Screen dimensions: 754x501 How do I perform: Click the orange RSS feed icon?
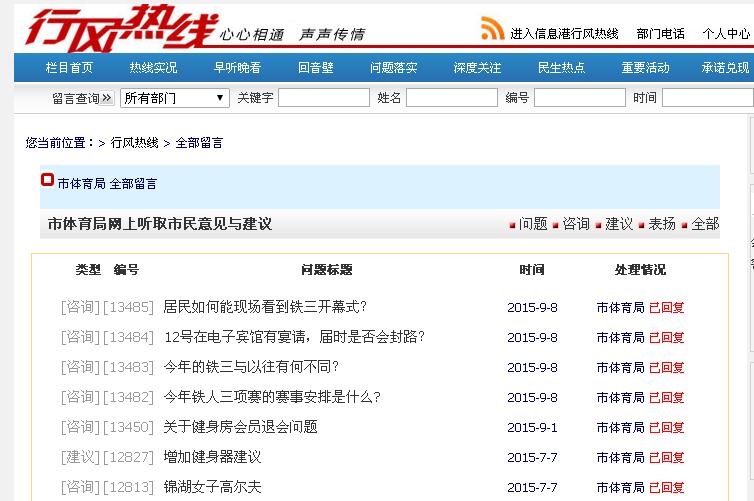tap(492, 29)
